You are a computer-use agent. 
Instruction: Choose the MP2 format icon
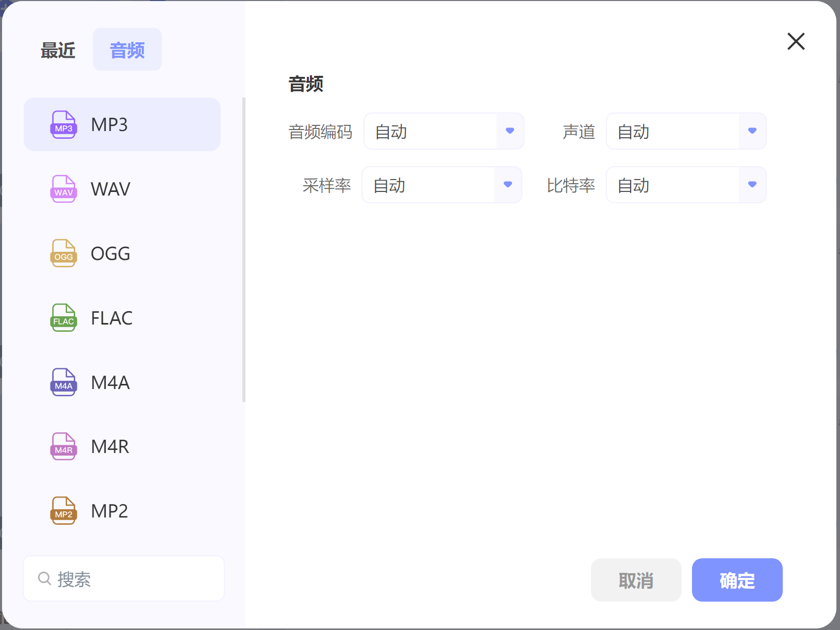(x=63, y=511)
